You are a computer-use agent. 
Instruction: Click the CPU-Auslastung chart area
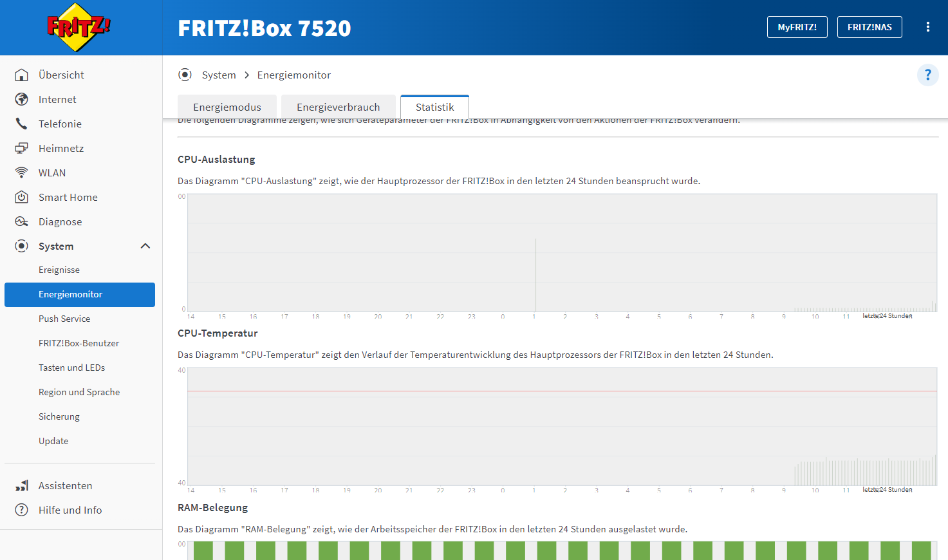coord(562,252)
